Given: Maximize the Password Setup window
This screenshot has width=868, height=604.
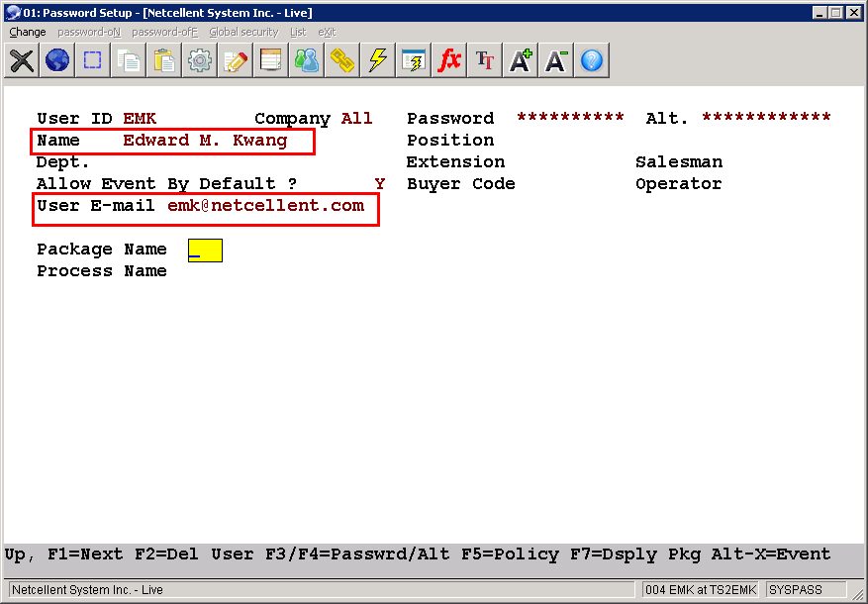Looking at the screenshot, I should click(x=836, y=13).
